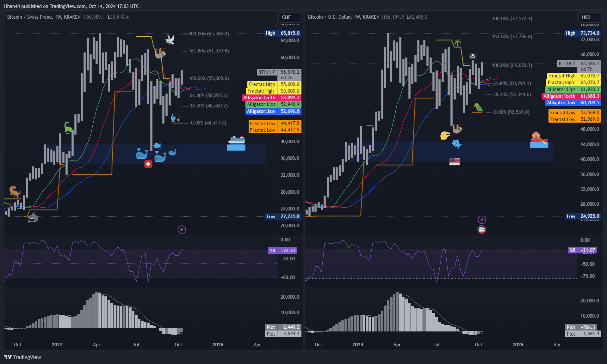
Task: Click Plot -1,681.4 value label
Action: (x=583, y=334)
